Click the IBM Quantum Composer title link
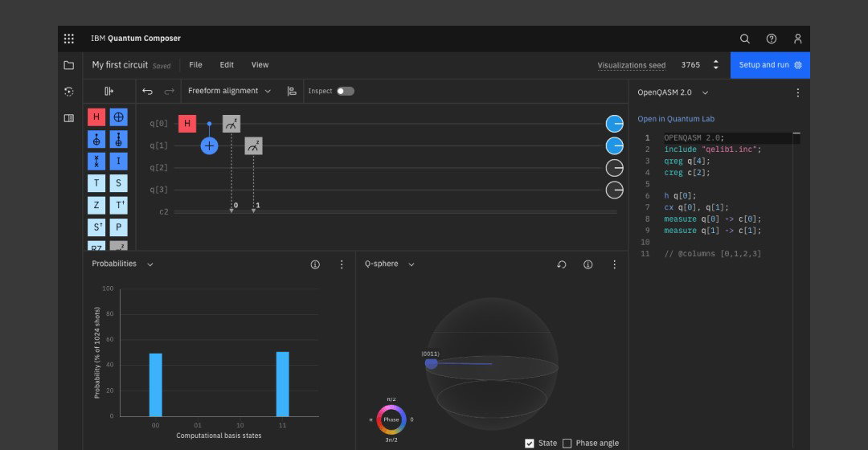Image resolution: width=868 pixels, height=450 pixels. pos(136,39)
